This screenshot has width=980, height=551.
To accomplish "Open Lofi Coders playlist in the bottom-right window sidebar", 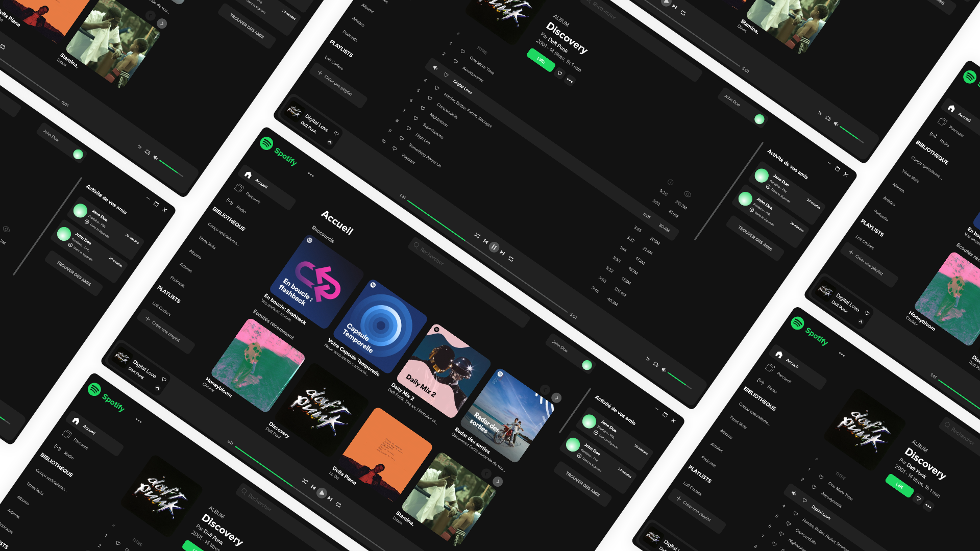I will pyautogui.click(x=692, y=489).
